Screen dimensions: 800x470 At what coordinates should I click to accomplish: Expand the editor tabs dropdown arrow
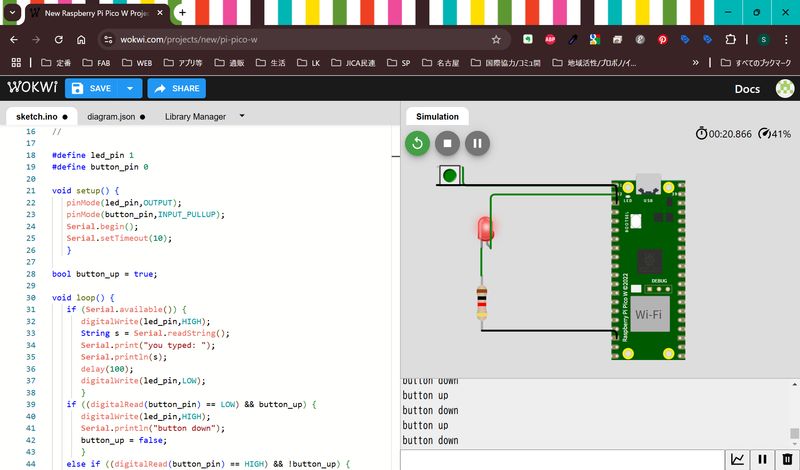pyautogui.click(x=242, y=116)
